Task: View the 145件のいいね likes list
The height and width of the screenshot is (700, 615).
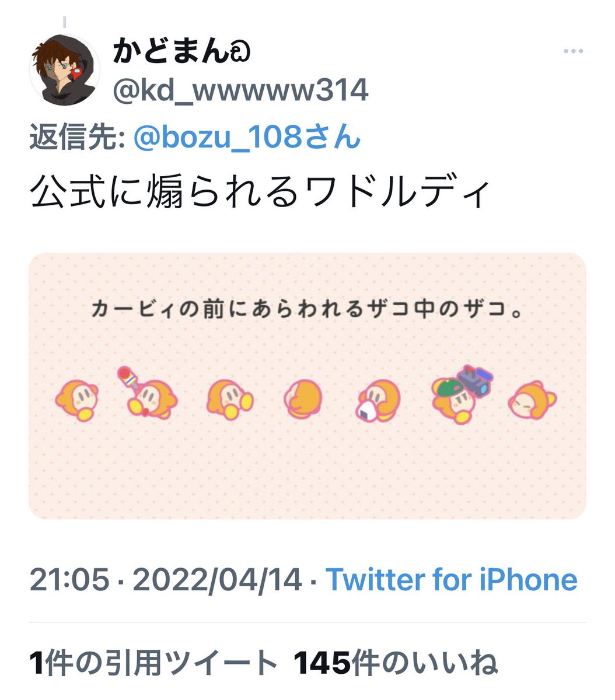Action: 396,663
